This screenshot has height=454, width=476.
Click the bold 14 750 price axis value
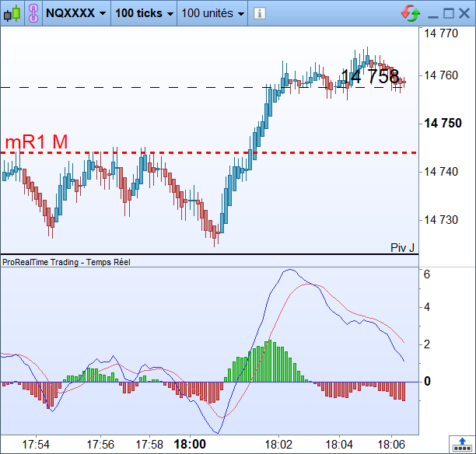click(x=443, y=123)
